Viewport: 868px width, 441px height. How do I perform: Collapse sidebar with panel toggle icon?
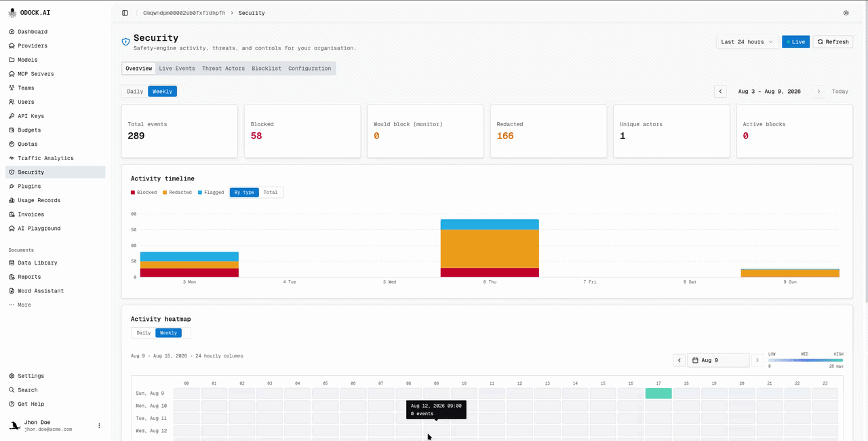125,13
